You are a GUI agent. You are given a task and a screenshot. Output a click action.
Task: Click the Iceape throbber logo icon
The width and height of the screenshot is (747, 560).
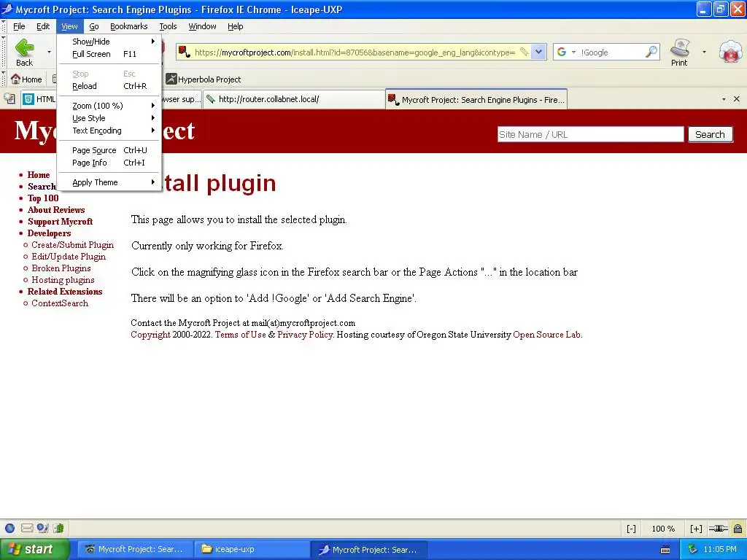(730, 52)
